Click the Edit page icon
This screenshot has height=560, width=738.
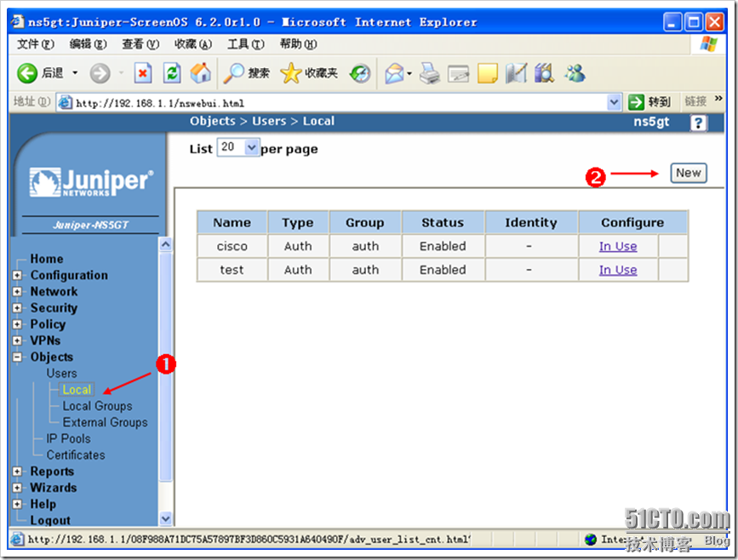click(458, 73)
